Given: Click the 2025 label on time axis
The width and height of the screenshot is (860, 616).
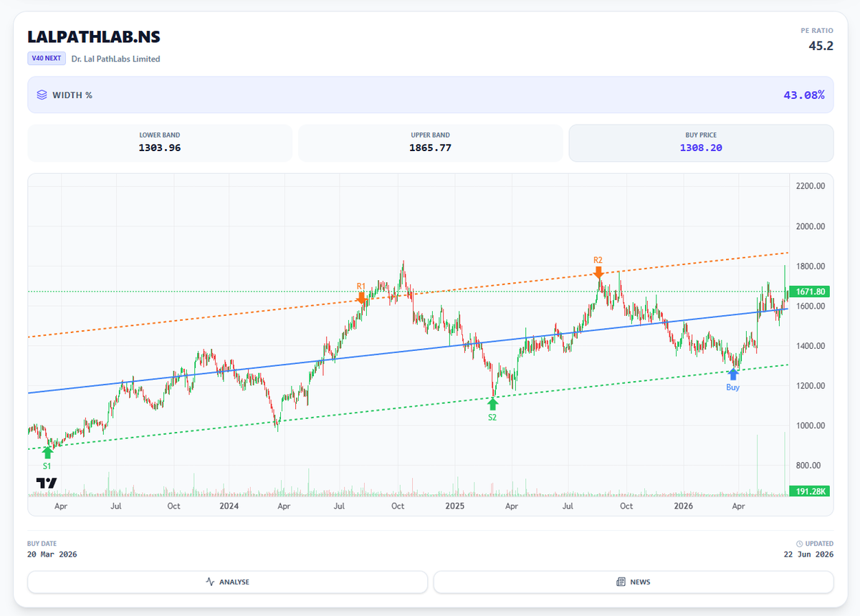Looking at the screenshot, I should (454, 506).
